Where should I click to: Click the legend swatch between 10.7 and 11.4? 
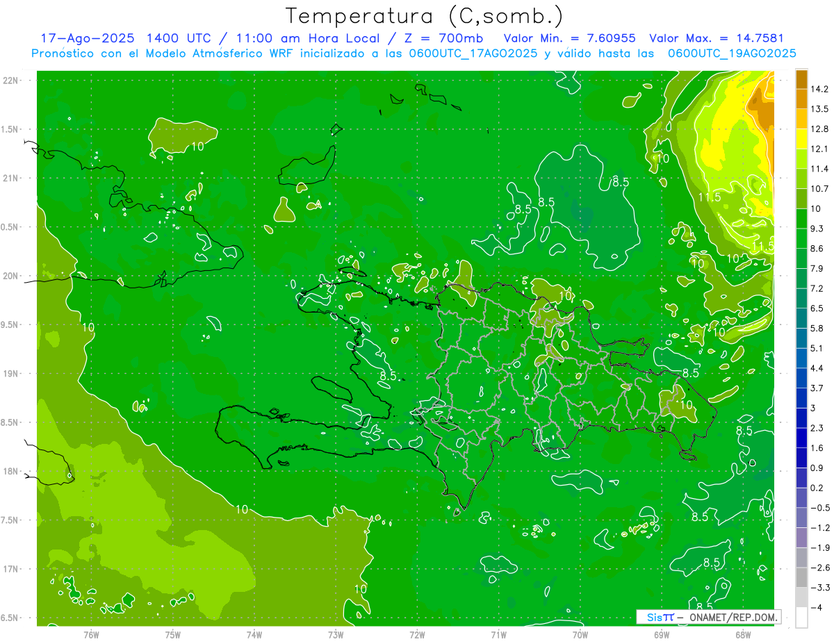click(x=801, y=179)
